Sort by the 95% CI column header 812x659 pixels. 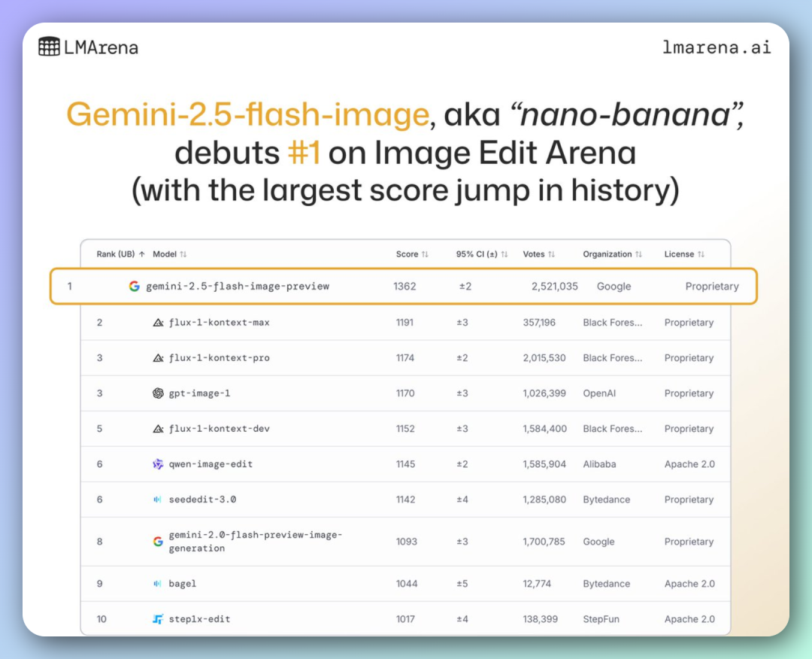tap(482, 254)
